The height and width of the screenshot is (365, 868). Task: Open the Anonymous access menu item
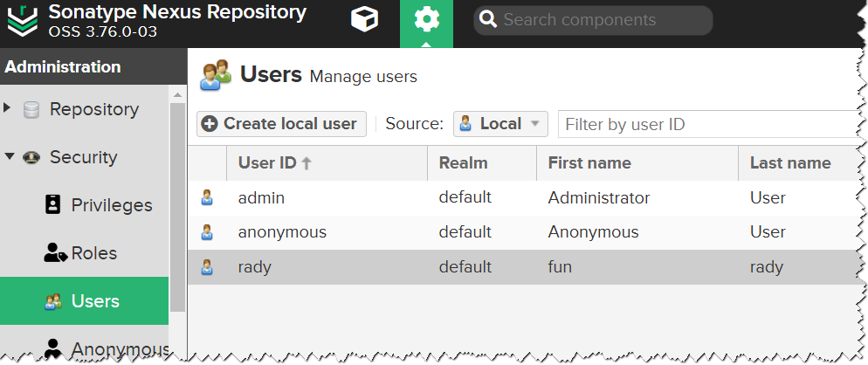click(84, 348)
